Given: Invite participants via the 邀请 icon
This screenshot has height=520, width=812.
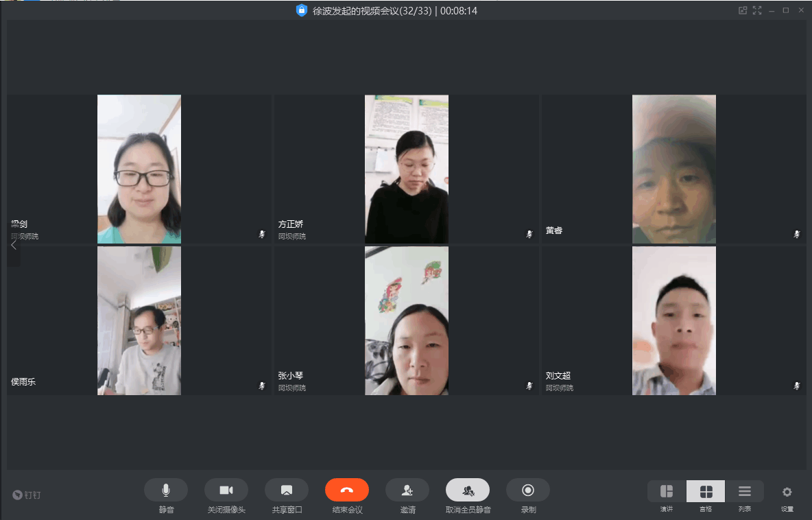Looking at the screenshot, I should 407,490.
